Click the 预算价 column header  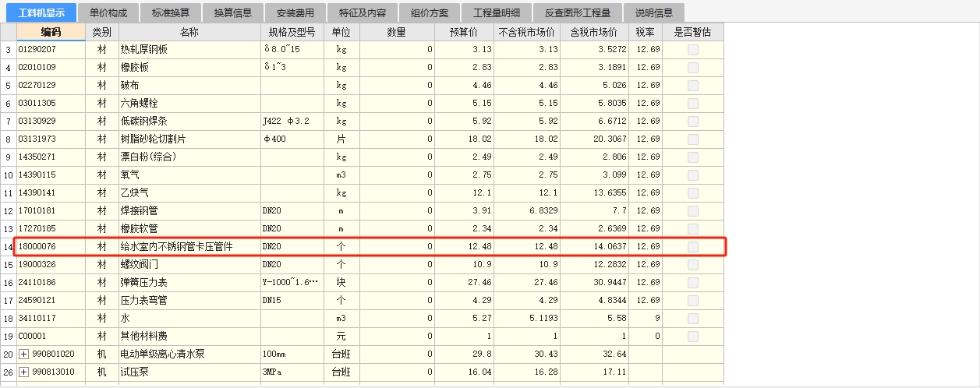tap(465, 32)
